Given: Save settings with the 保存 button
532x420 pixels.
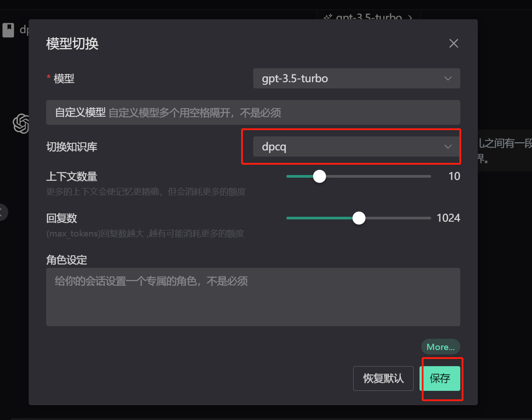Looking at the screenshot, I should (440, 378).
